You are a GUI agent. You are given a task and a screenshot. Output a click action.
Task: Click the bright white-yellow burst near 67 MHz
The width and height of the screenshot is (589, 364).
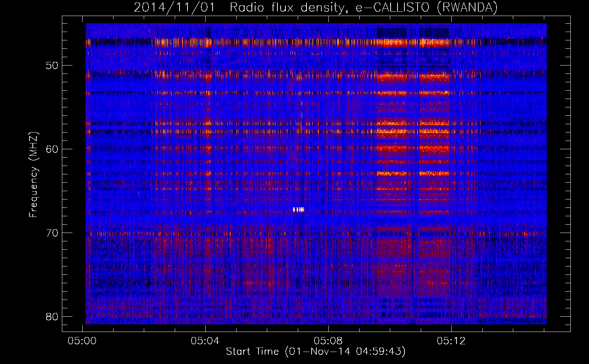(299, 209)
